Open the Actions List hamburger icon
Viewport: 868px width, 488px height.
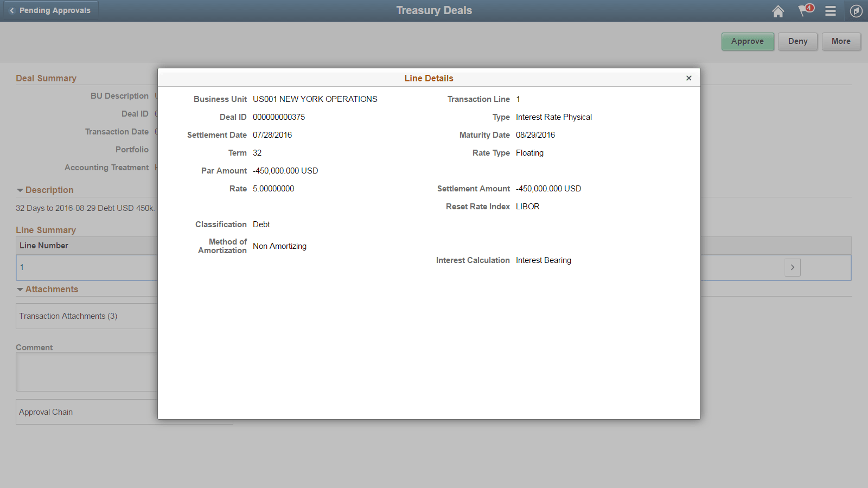(x=830, y=11)
